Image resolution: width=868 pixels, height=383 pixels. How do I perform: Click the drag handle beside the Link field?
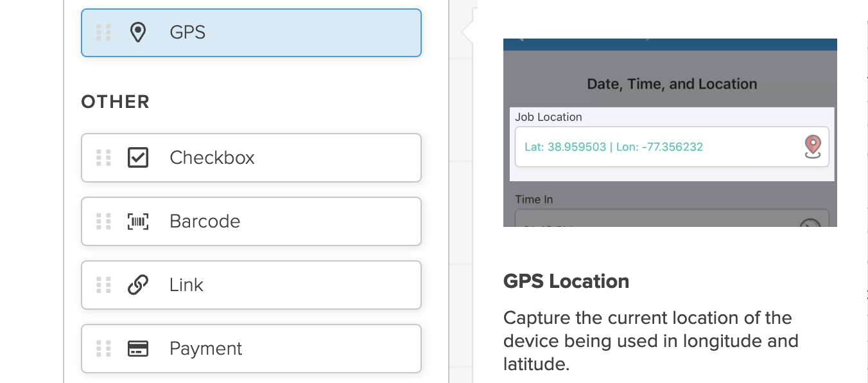[103, 285]
